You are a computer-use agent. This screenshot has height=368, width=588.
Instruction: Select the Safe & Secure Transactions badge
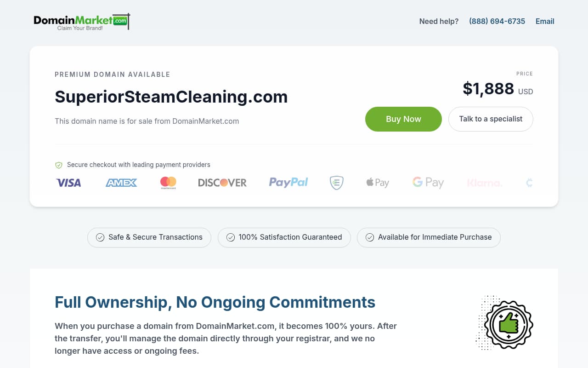tap(149, 237)
